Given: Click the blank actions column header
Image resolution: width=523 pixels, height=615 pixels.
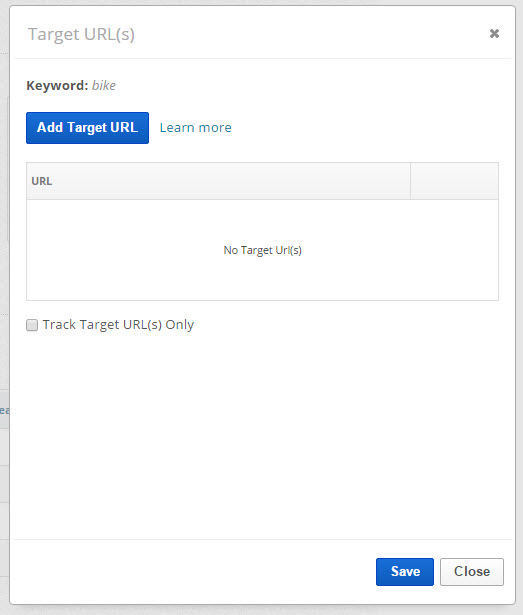Looking at the screenshot, I should tap(454, 181).
